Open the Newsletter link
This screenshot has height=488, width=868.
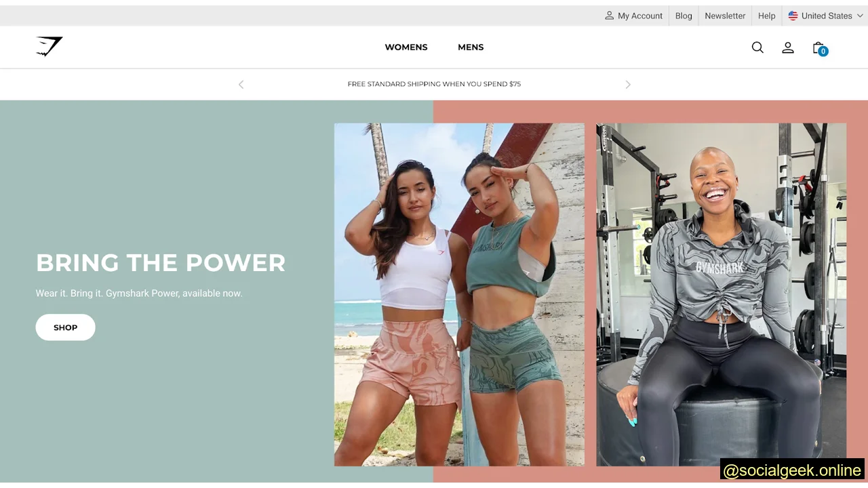(x=725, y=15)
